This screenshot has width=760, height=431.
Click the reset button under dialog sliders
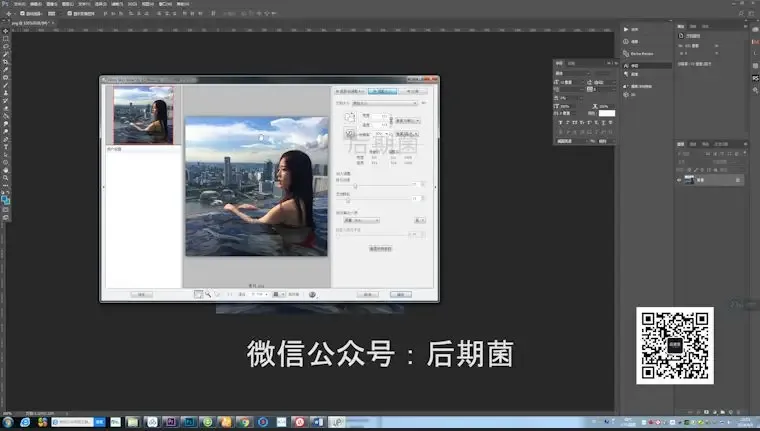[x=380, y=249]
